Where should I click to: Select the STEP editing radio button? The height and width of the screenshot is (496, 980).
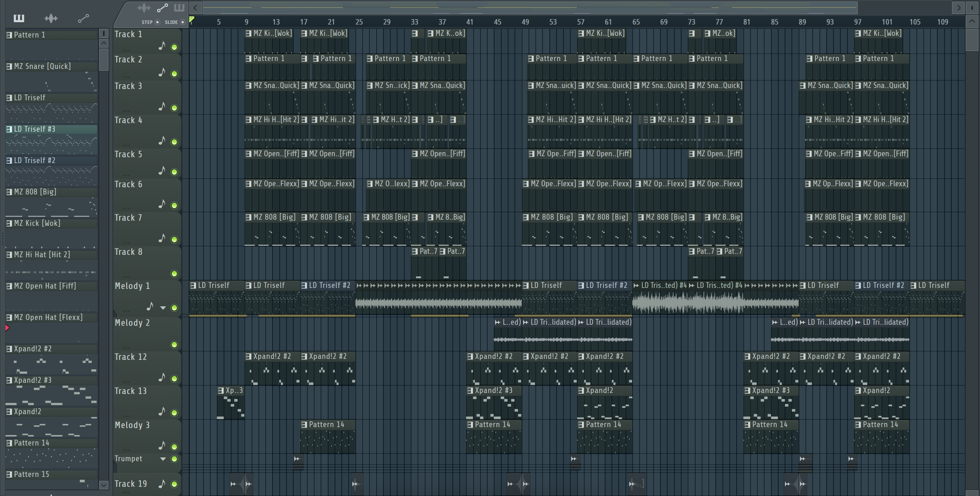(157, 22)
